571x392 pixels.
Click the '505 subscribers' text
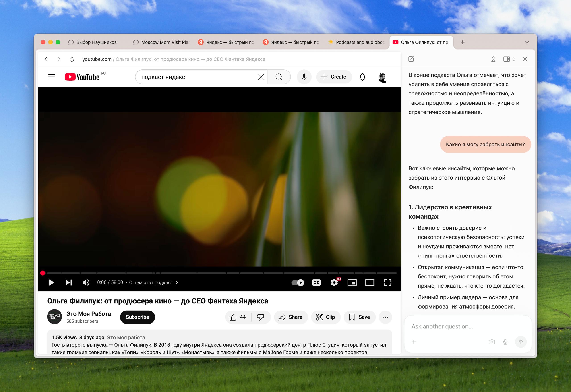[82, 321]
